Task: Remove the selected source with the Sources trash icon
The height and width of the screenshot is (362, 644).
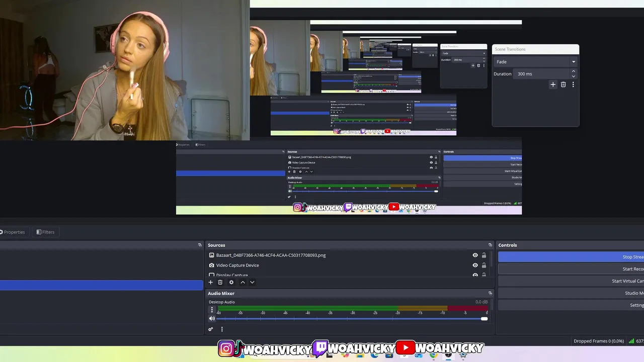Action: click(x=220, y=282)
